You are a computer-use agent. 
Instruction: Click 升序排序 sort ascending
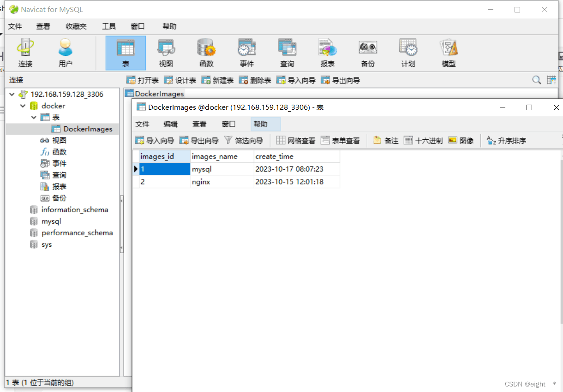pos(507,140)
